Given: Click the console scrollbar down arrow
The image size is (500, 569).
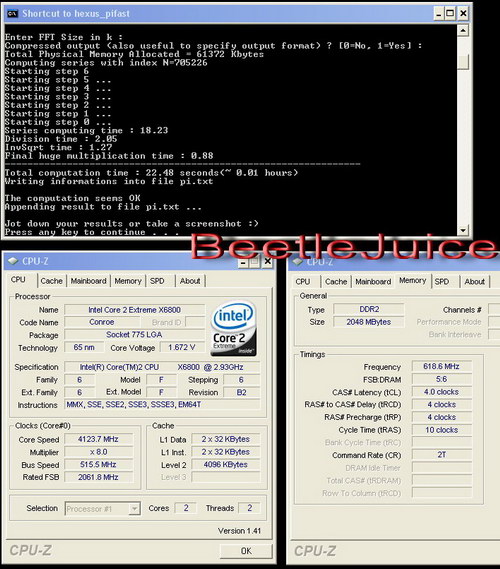Looking at the screenshot, I should tap(463, 230).
